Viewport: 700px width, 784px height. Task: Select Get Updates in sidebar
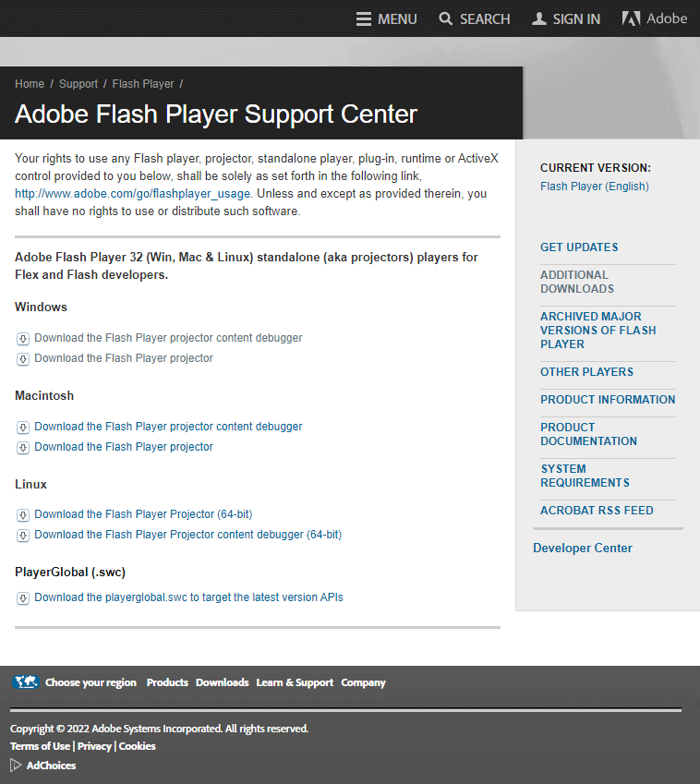[579, 247]
